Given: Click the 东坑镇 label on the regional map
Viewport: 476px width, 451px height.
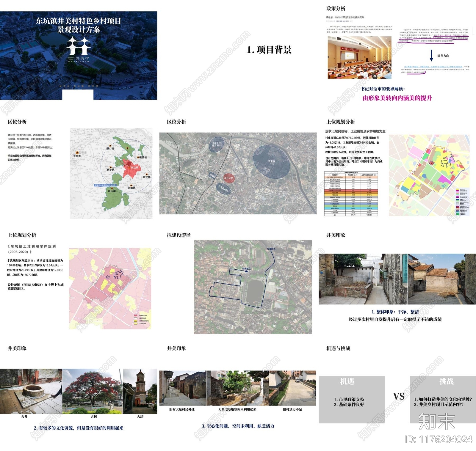Looking at the screenshot, I should [135, 167].
